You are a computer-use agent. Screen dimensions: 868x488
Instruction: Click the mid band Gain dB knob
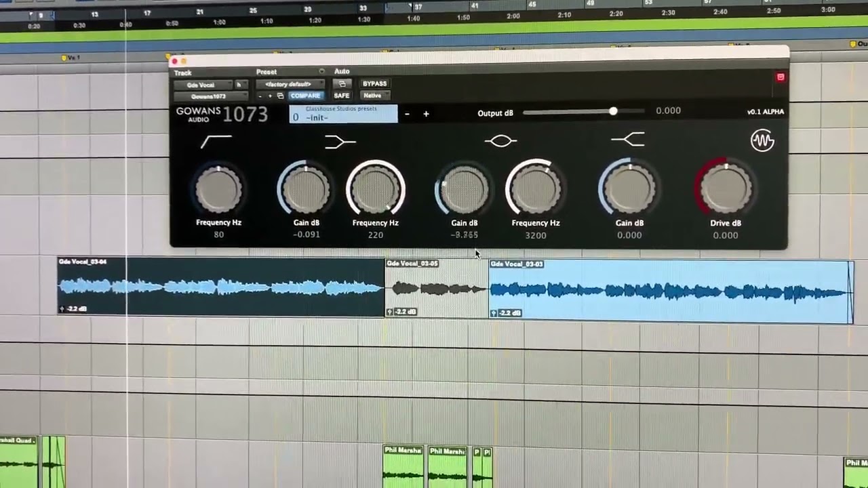pyautogui.click(x=465, y=190)
